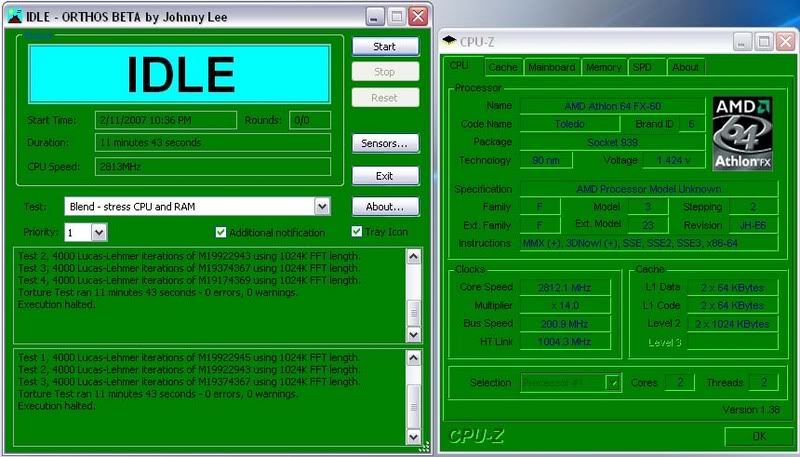Click the Threads count value in CPU-Z
Image resolution: width=800 pixels, height=457 pixels.
tap(764, 383)
